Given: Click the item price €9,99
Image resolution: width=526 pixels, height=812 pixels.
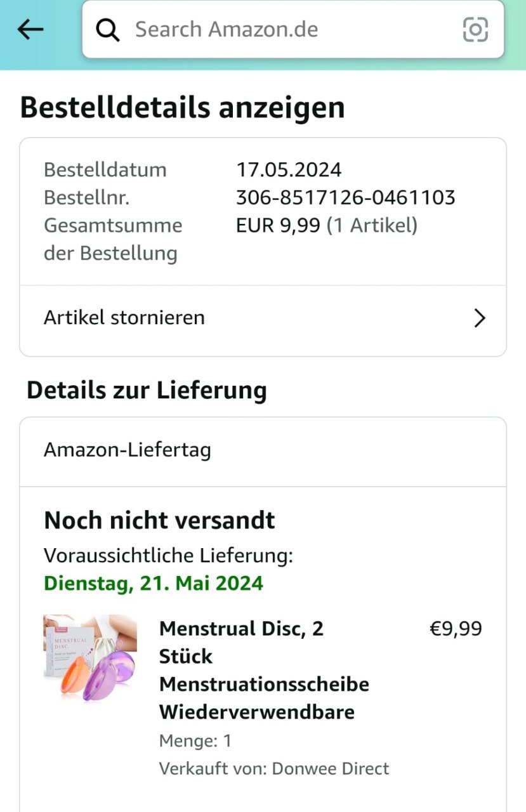Looking at the screenshot, I should [x=456, y=629].
